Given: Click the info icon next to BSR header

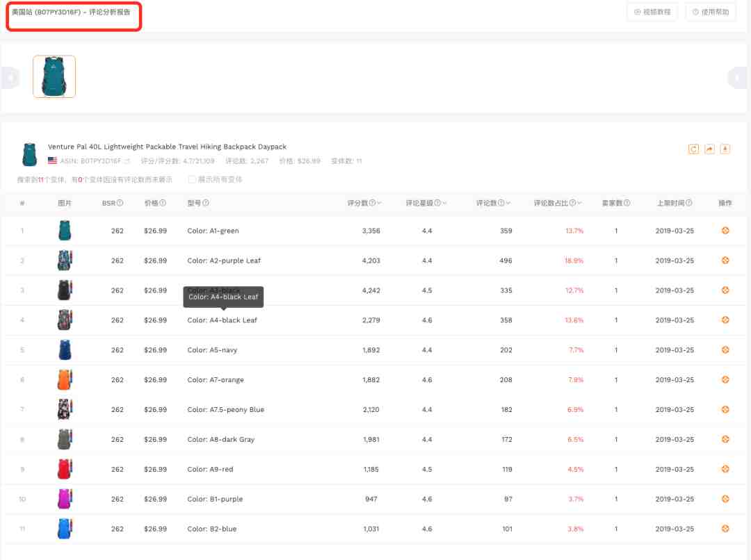Looking at the screenshot, I should point(120,203).
